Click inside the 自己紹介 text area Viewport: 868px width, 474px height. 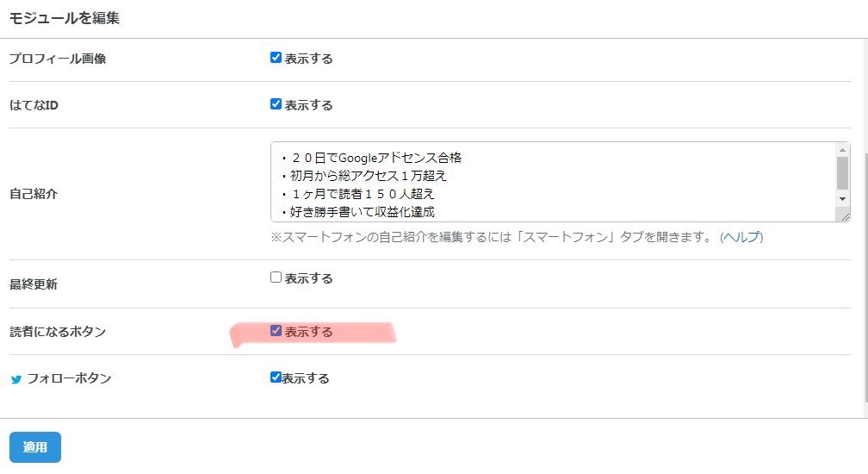(x=554, y=182)
